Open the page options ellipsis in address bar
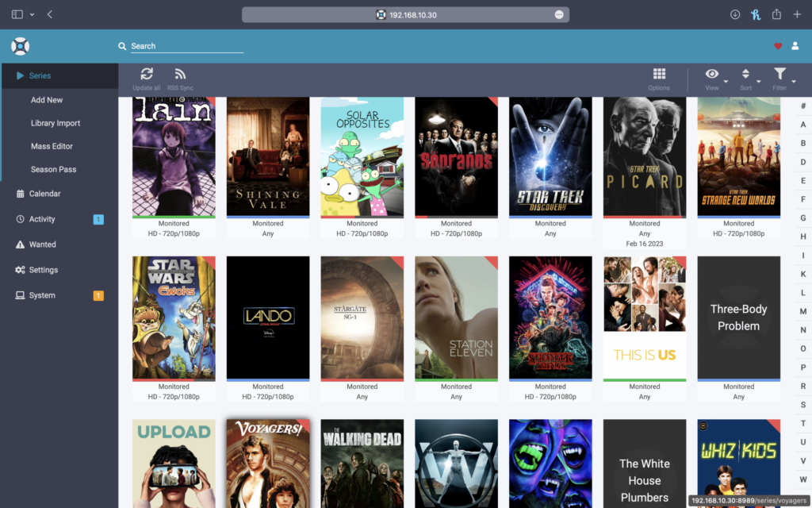The height and width of the screenshot is (508, 812). tap(559, 14)
